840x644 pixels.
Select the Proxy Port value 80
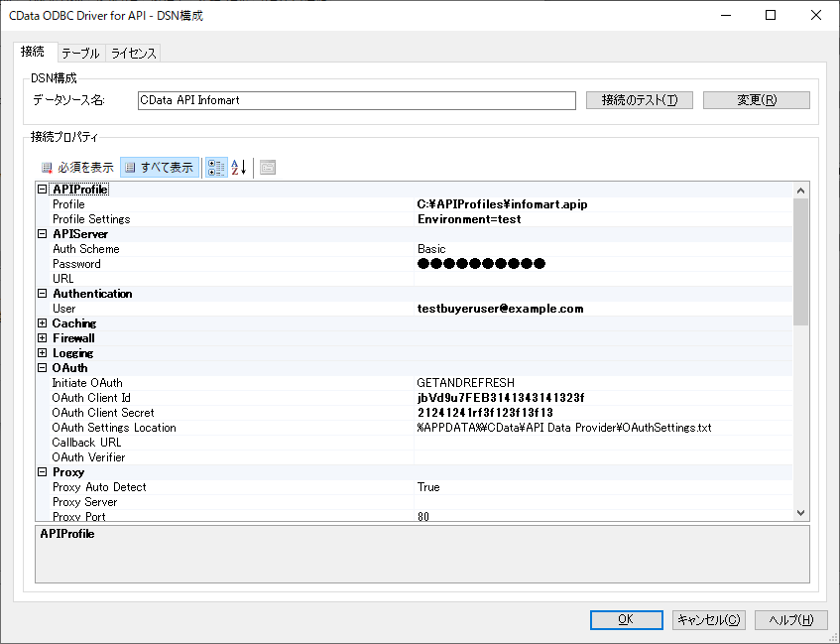423,516
